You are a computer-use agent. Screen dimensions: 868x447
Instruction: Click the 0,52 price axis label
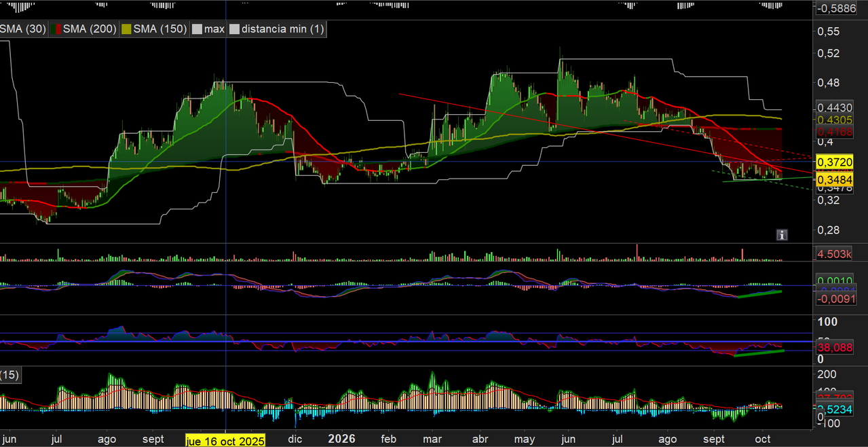(829, 54)
